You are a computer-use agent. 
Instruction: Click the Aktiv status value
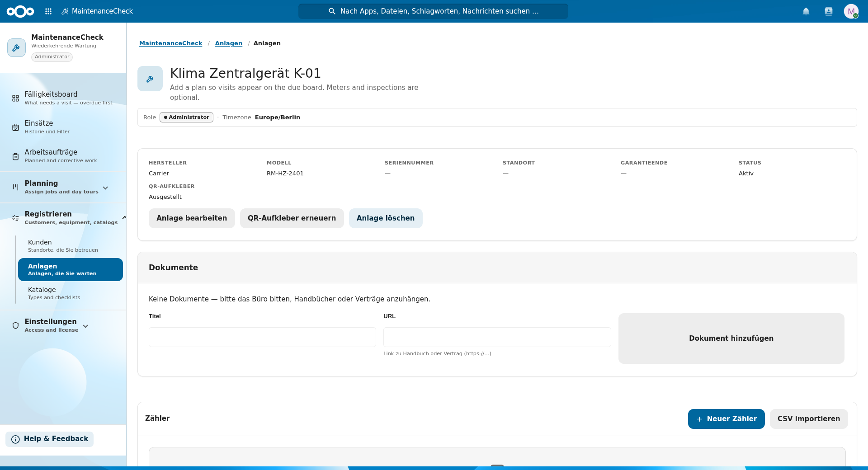(x=746, y=174)
